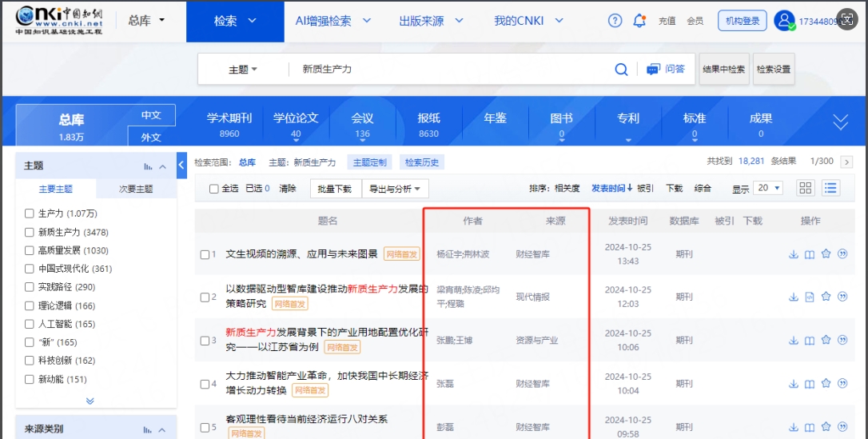Open the 问答 chat icon

(653, 70)
